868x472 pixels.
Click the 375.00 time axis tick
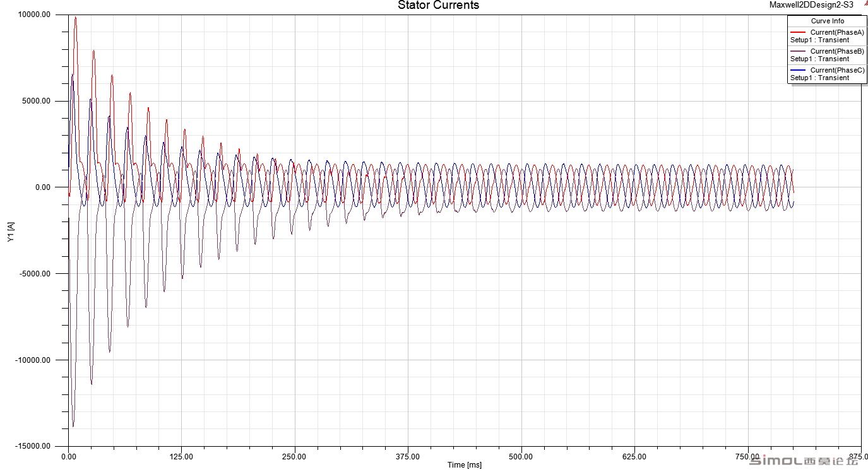tap(408, 456)
